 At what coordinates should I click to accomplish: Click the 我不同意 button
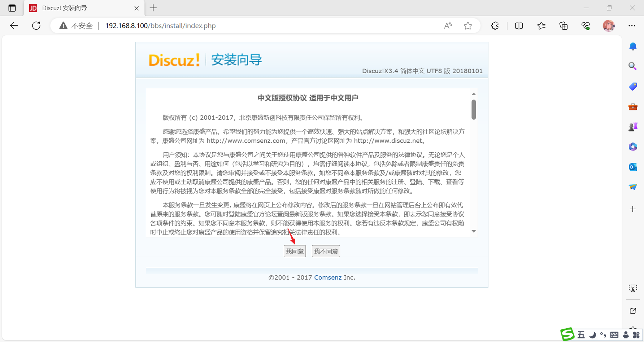point(326,251)
